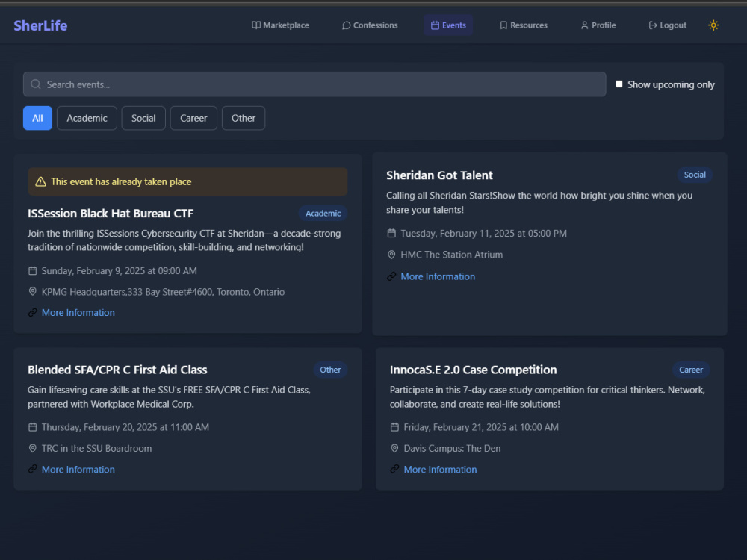Image resolution: width=747 pixels, height=560 pixels.
Task: Open More Information for First Aid Class
Action: click(78, 469)
